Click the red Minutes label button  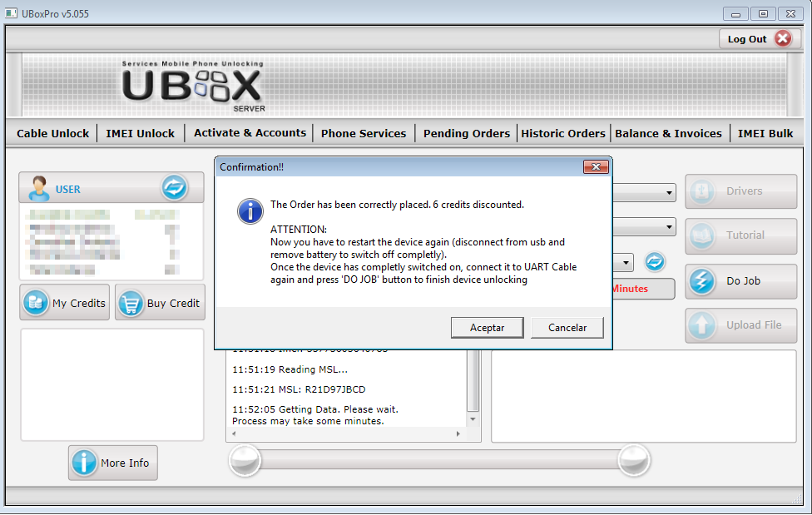[x=643, y=289]
